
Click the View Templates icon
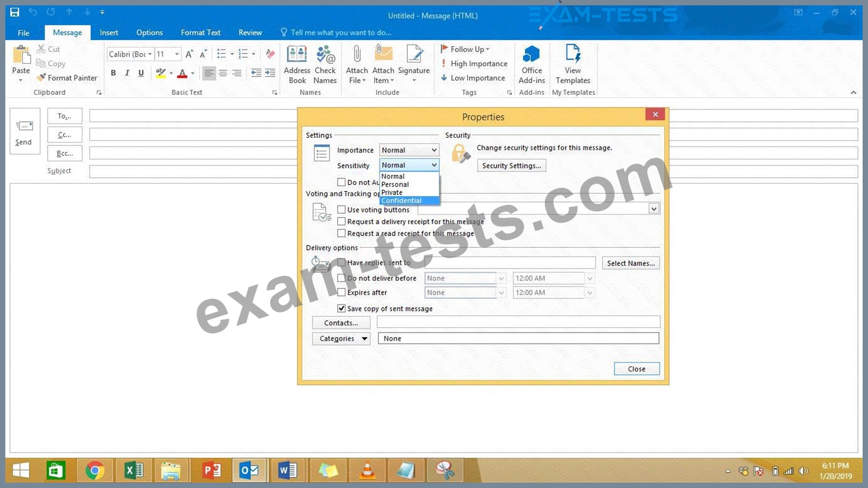[x=573, y=55]
